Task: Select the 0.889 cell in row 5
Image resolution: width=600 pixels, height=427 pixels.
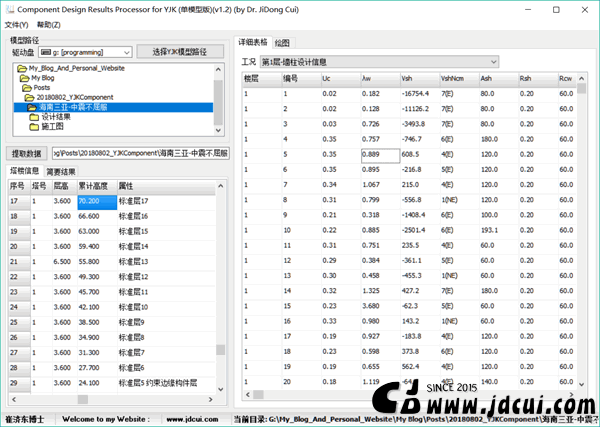Action: [x=380, y=155]
